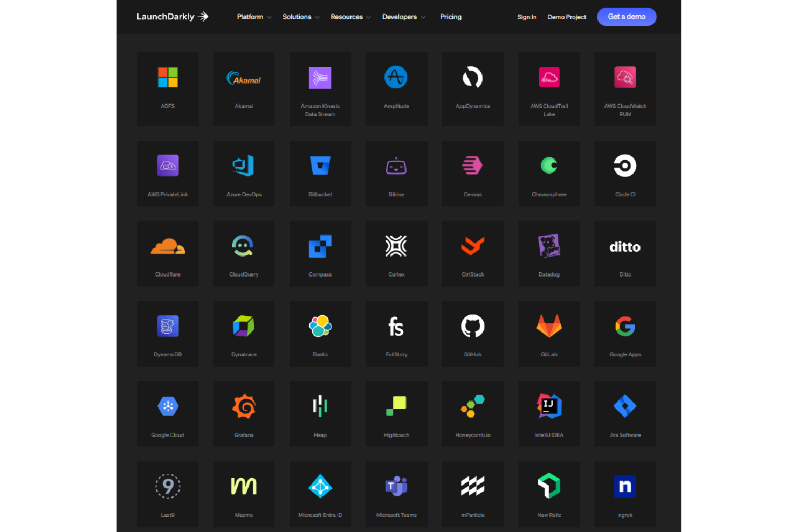Click the Amplitude logo icon

(x=396, y=77)
